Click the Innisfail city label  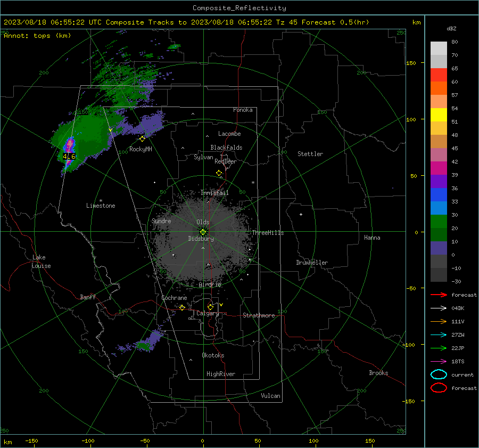(214, 193)
